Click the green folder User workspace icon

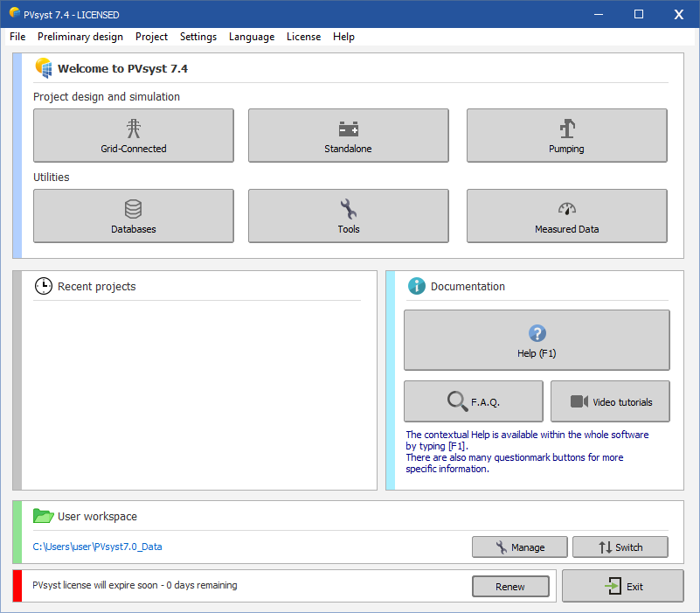[x=44, y=516]
